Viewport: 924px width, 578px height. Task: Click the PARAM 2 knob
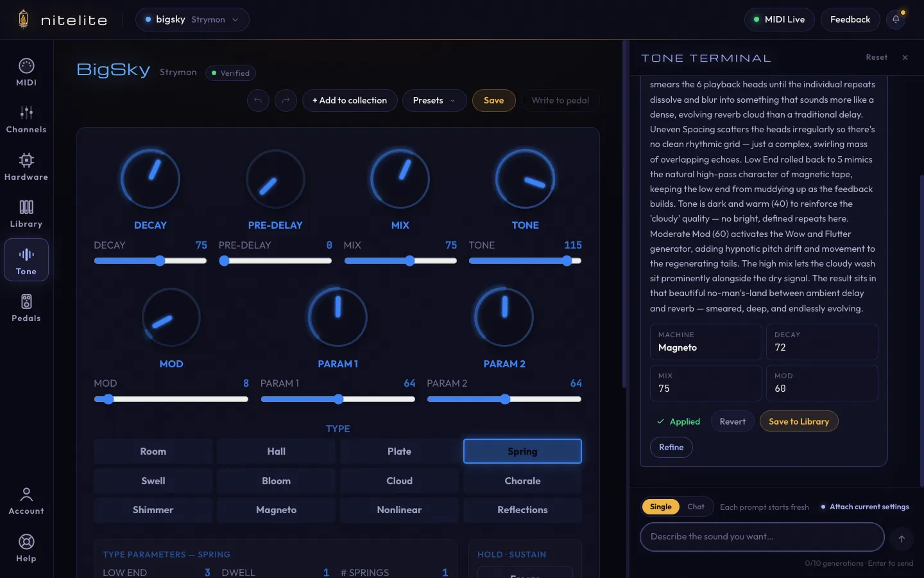504,317
